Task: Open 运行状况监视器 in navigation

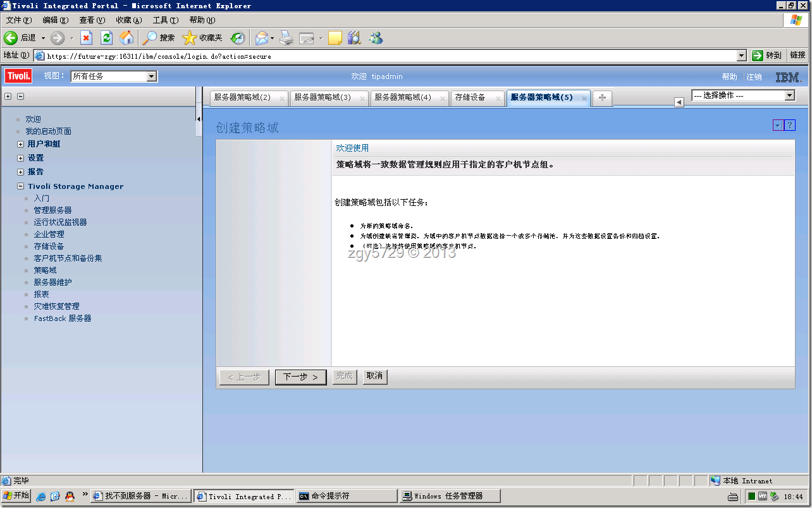Action: 61,222
